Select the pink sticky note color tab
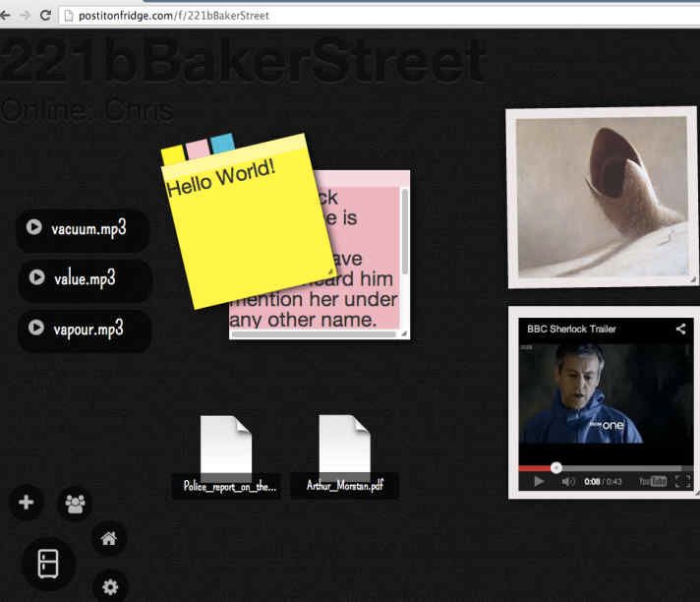This screenshot has width=700, height=602. pos(198,148)
